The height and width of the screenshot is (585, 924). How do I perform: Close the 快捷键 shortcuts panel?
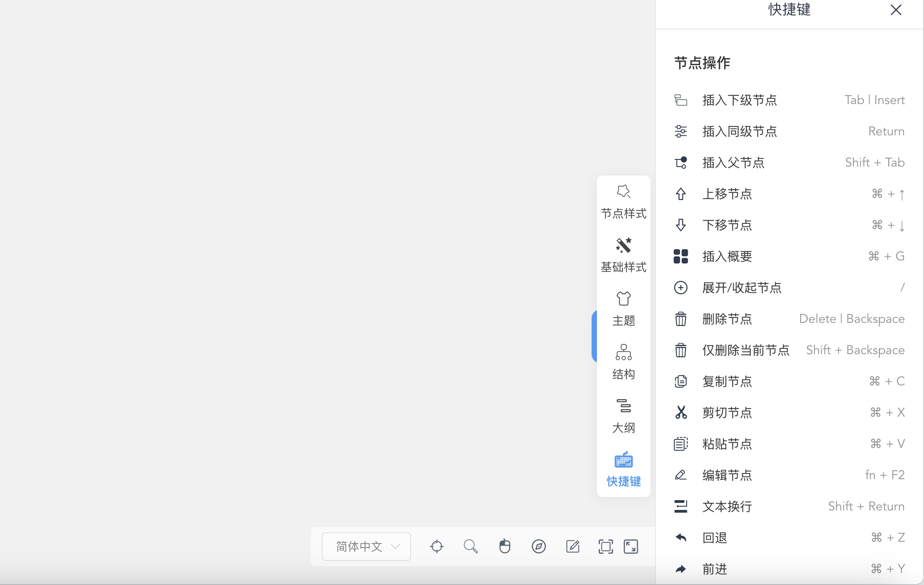(896, 10)
